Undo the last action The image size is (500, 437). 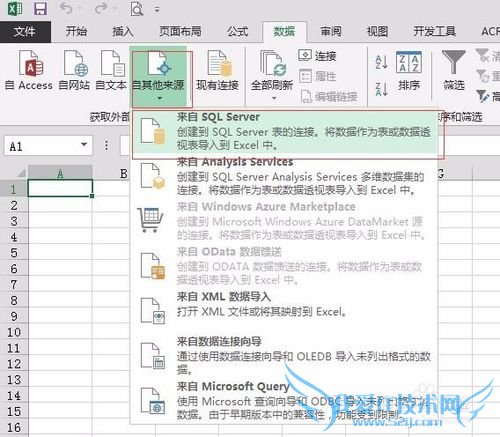click(x=66, y=9)
